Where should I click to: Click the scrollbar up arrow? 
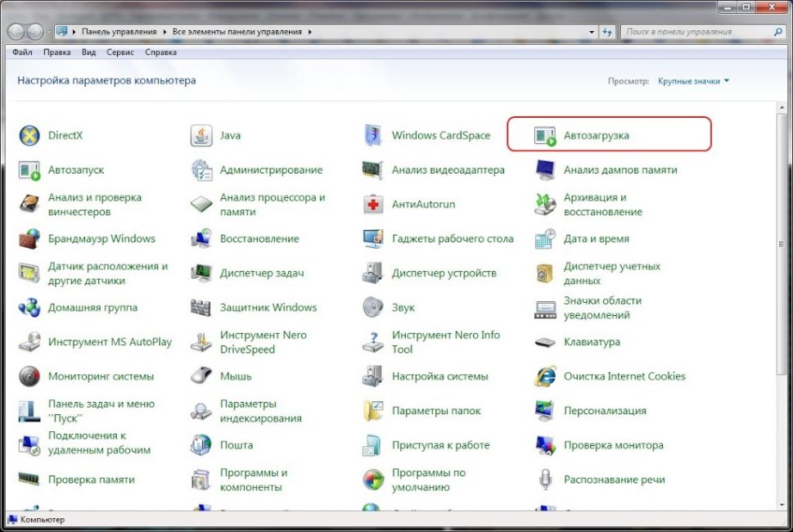pos(782,107)
